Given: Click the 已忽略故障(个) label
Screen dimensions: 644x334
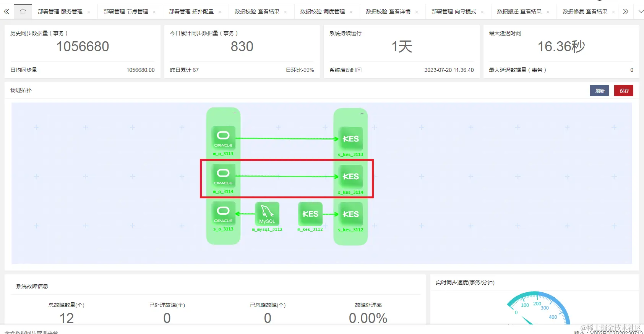Looking at the screenshot, I should pos(268,305).
